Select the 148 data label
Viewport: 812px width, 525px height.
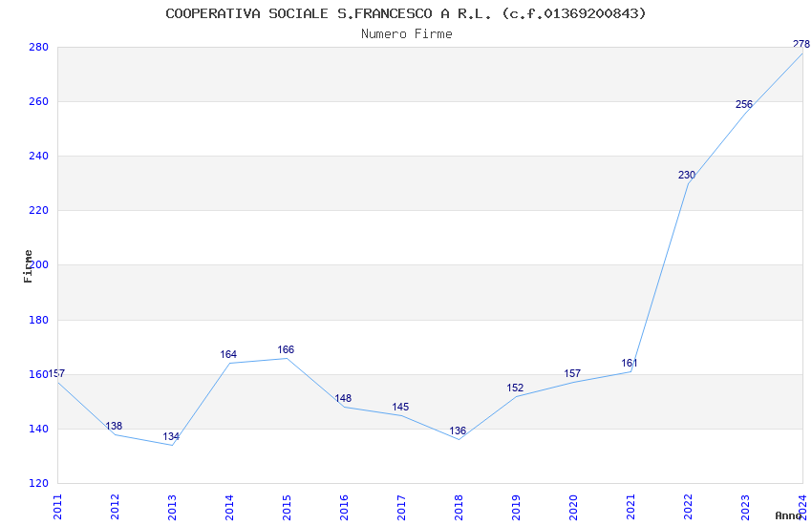click(343, 398)
